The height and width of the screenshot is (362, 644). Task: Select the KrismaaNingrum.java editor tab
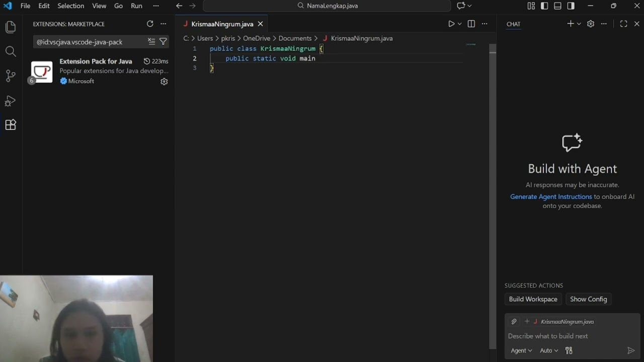222,24
